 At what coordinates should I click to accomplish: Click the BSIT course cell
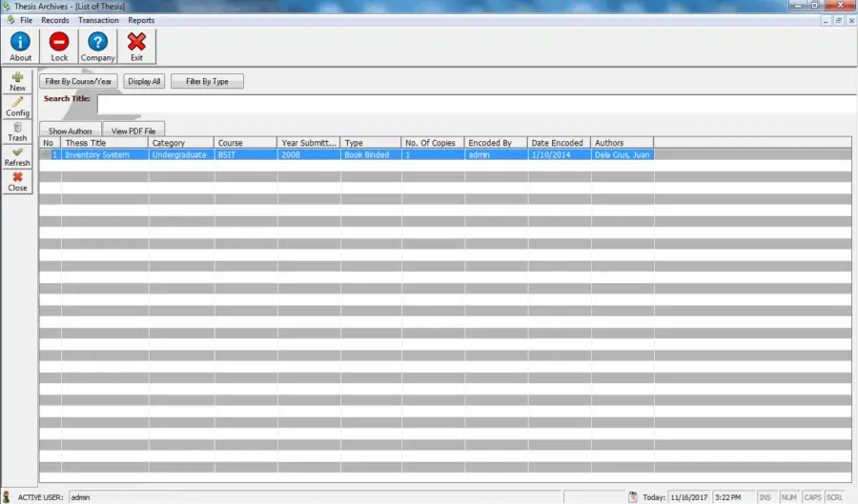pos(246,154)
